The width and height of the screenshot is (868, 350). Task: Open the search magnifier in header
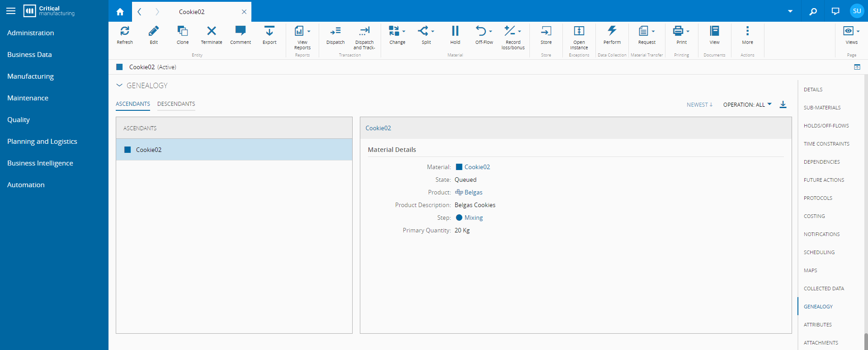point(813,11)
